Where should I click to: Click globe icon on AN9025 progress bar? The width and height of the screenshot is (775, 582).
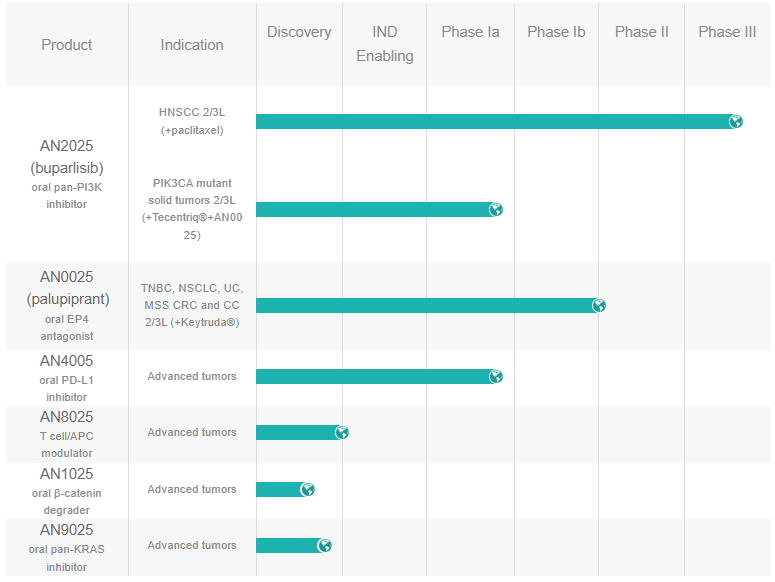tap(325, 546)
